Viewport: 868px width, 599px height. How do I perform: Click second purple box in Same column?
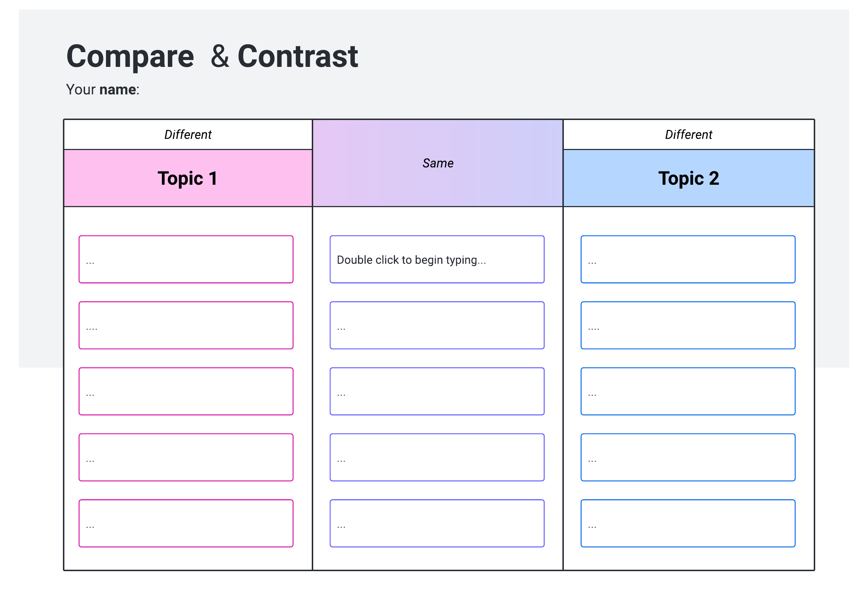[437, 325]
